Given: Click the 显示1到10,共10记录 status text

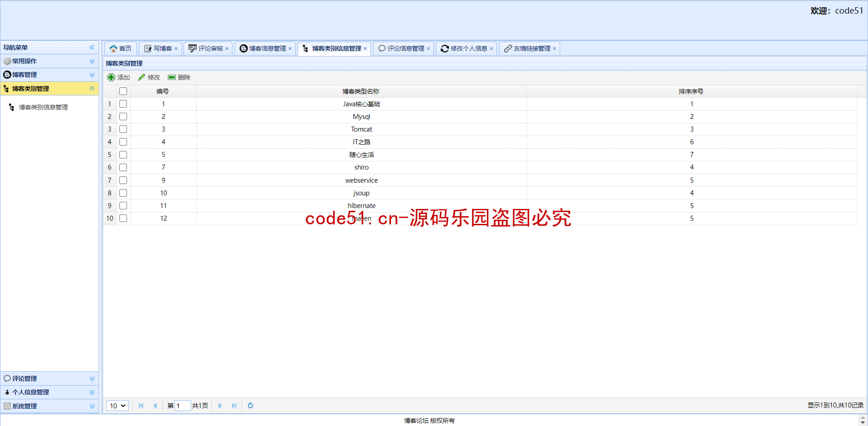Looking at the screenshot, I should (835, 406).
